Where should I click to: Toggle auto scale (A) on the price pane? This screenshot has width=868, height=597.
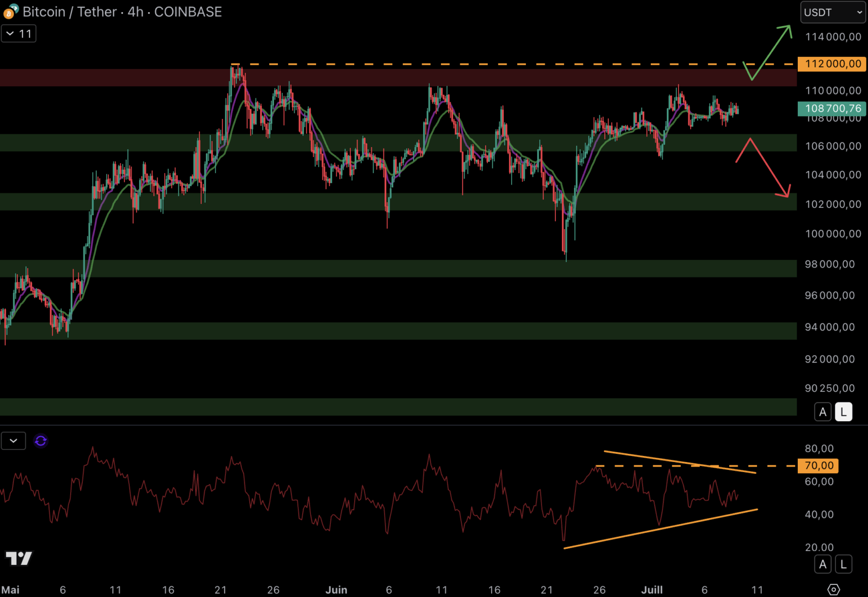[823, 412]
